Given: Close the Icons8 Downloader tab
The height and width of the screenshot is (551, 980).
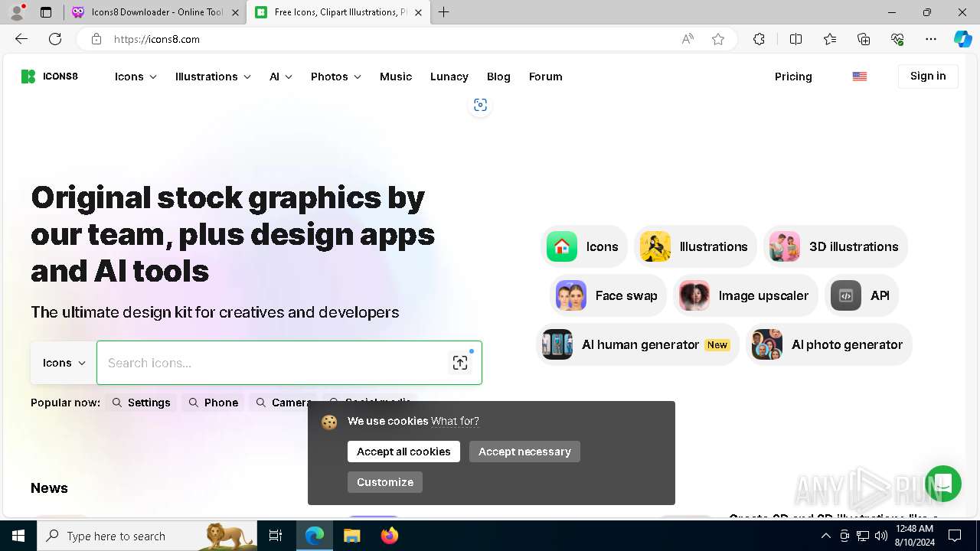Looking at the screenshot, I should (235, 12).
